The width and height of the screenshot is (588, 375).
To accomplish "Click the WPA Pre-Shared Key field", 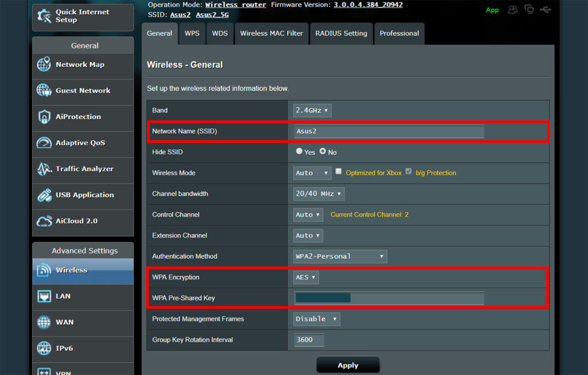I will pos(388,298).
